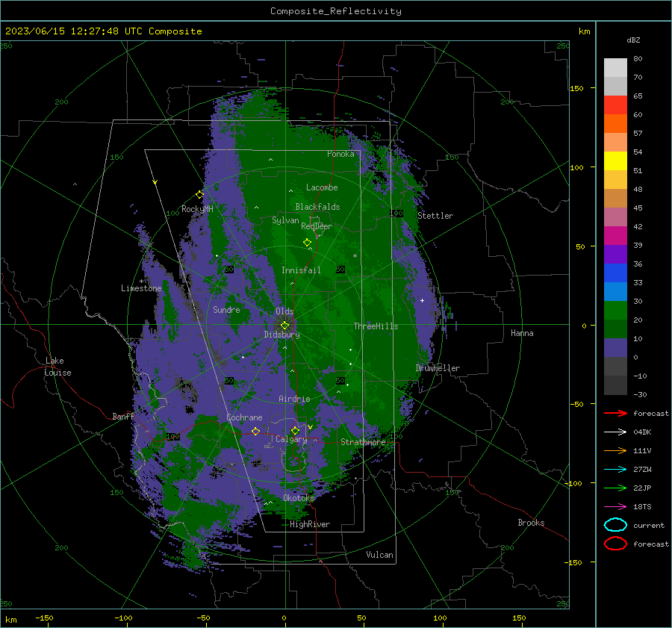
Task: Click the 'HighRiver' map label
Action: pos(310,524)
